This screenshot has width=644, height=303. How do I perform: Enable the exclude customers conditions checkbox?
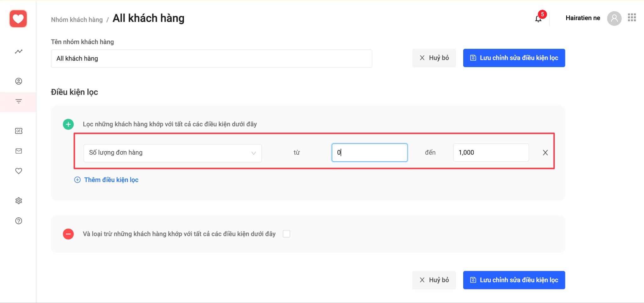[x=286, y=234]
